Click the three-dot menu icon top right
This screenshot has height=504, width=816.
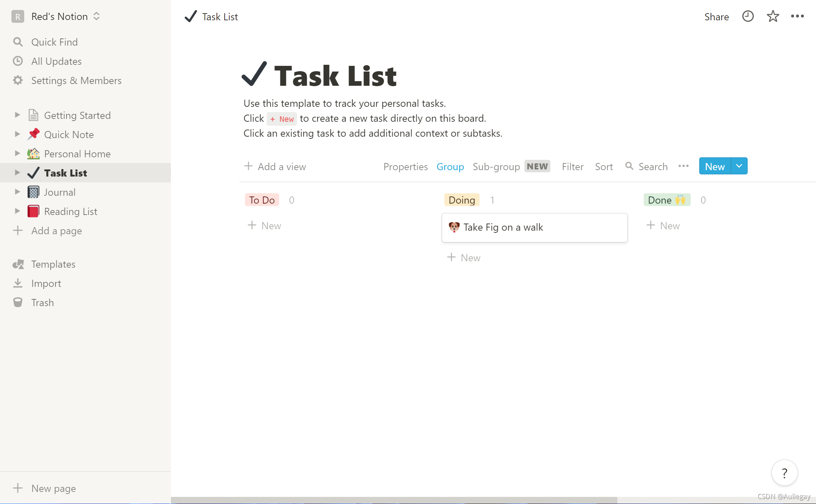(x=797, y=16)
